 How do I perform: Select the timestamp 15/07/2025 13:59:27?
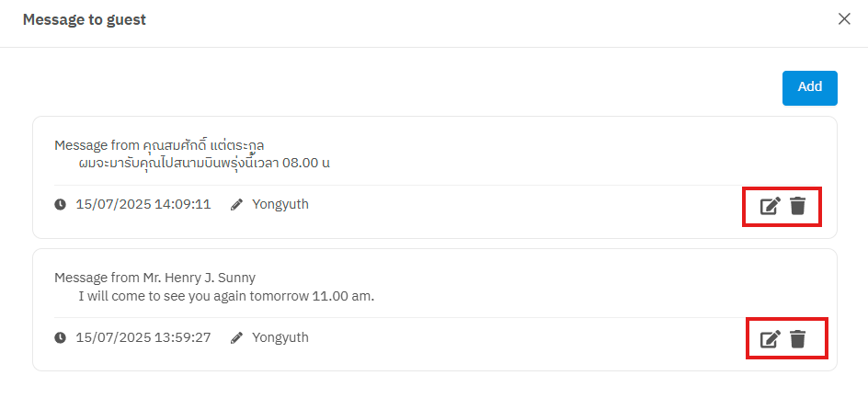(x=143, y=337)
